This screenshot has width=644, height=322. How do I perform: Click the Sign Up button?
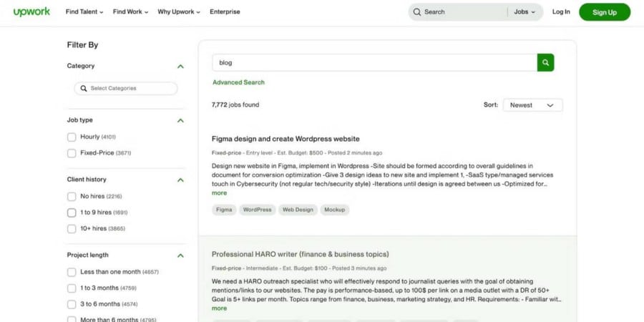[605, 12]
